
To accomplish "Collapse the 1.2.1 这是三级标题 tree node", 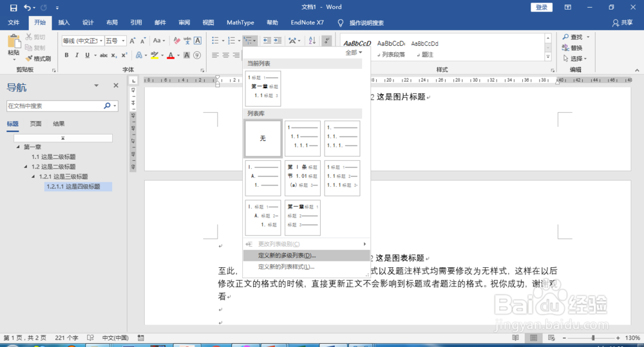I will click(x=33, y=176).
